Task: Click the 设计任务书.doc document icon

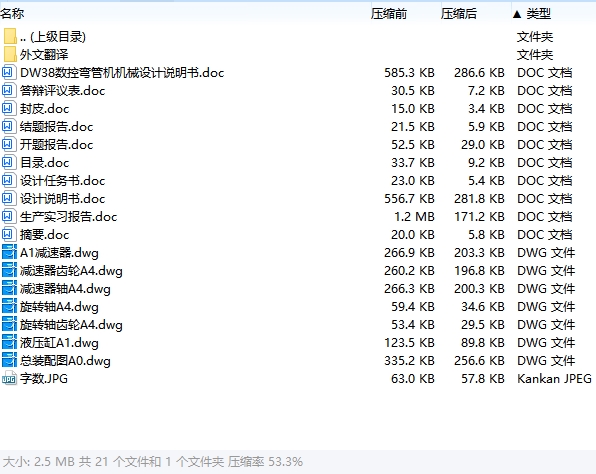Action: [9, 180]
